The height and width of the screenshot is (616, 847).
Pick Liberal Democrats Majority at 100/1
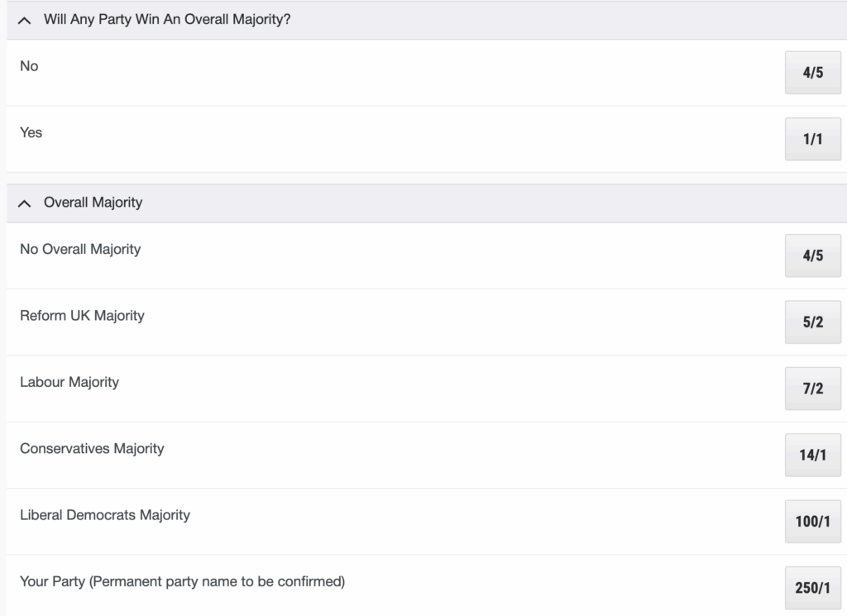point(812,522)
